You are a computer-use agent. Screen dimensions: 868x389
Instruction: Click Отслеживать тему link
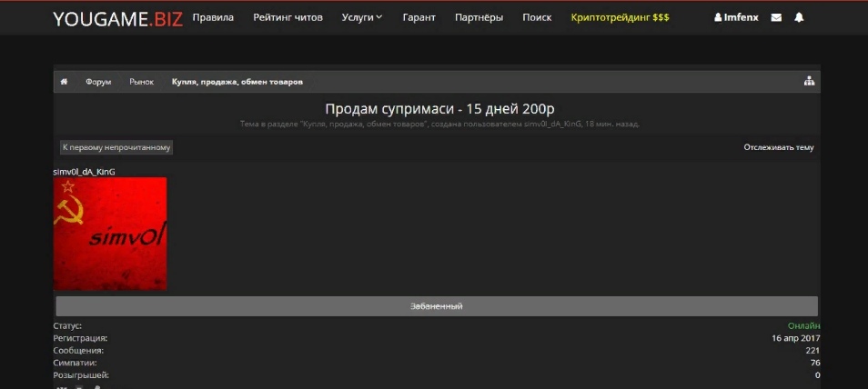[779, 148]
